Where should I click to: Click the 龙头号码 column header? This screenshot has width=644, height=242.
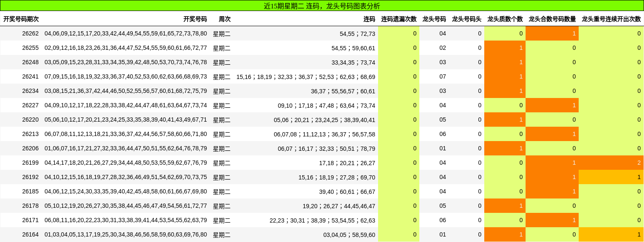click(434, 19)
